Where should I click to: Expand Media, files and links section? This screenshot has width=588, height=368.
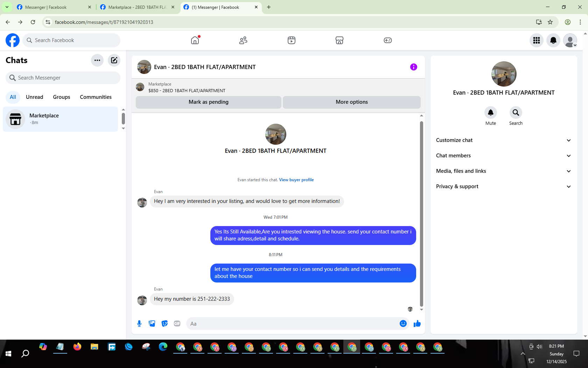point(504,171)
